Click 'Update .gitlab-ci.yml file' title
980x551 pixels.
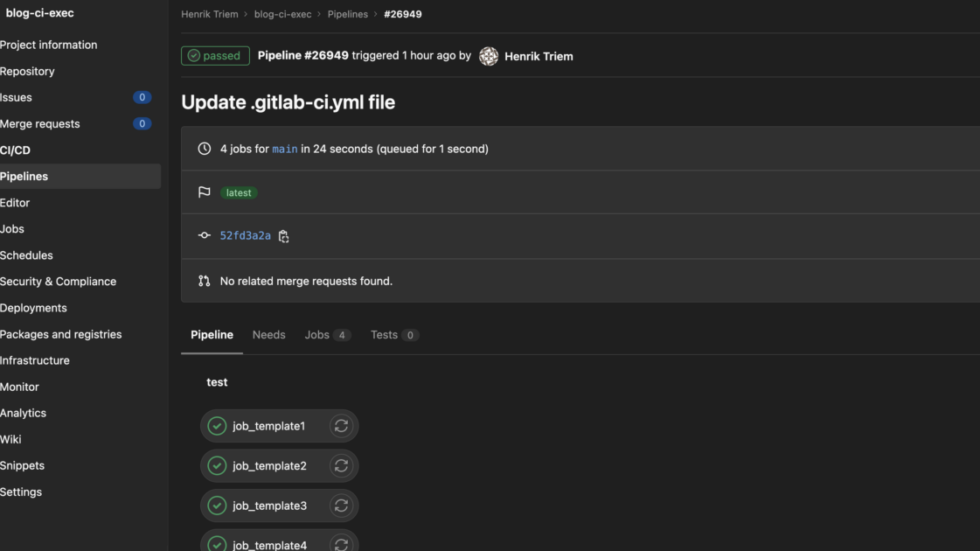pyautogui.click(x=288, y=102)
